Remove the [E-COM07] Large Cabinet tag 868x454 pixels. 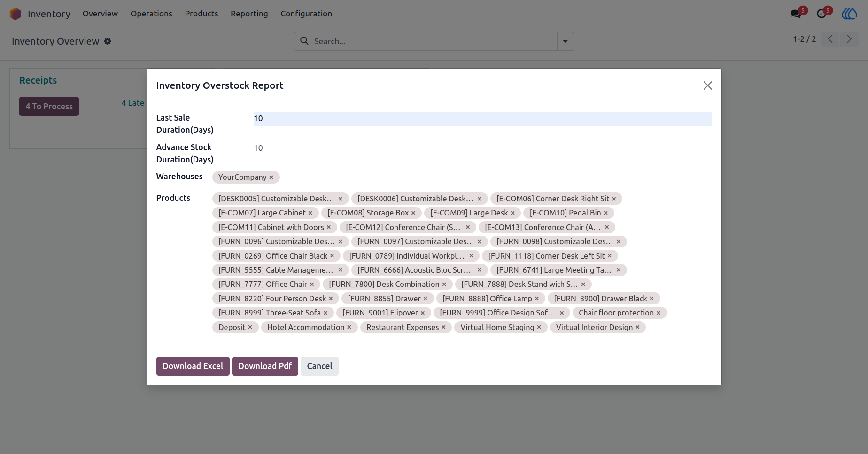coord(310,213)
